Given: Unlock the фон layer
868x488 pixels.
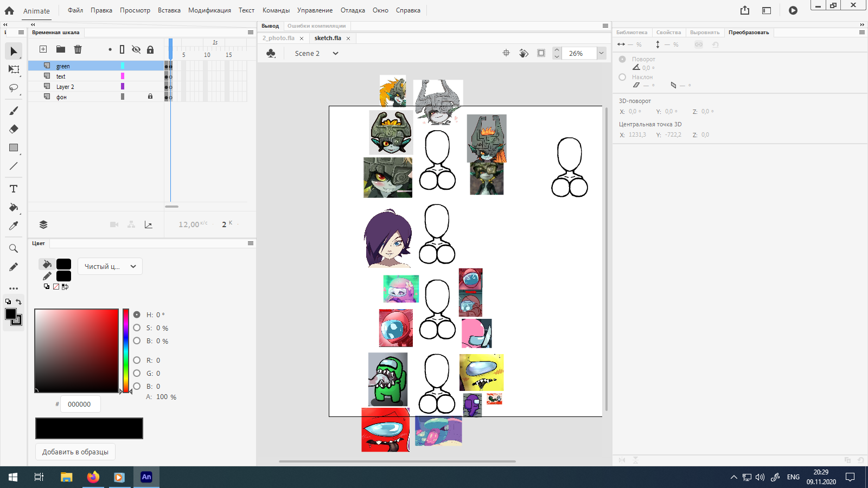Looking at the screenshot, I should point(150,97).
